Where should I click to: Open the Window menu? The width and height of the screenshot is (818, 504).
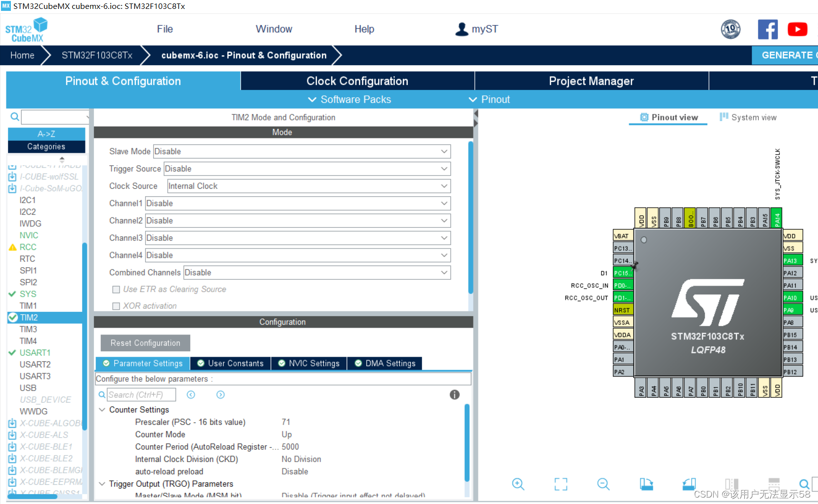coord(274,29)
